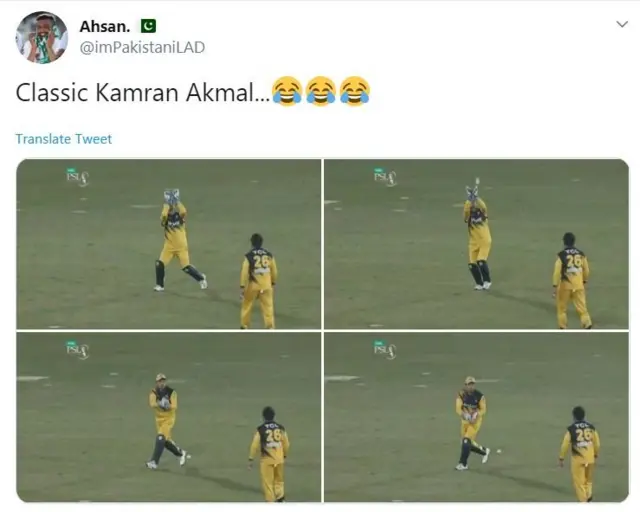The height and width of the screenshot is (512, 640).
Task: Click number 26 player in top-right photo
Action: (x=572, y=280)
